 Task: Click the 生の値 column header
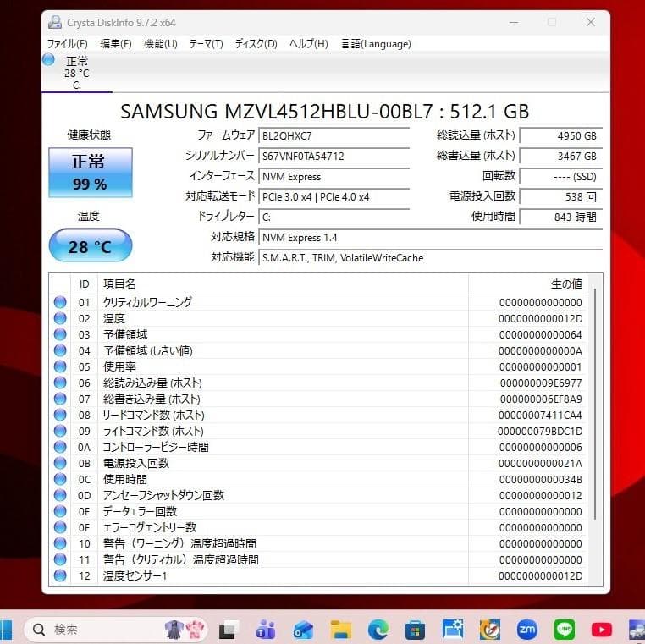click(527, 284)
